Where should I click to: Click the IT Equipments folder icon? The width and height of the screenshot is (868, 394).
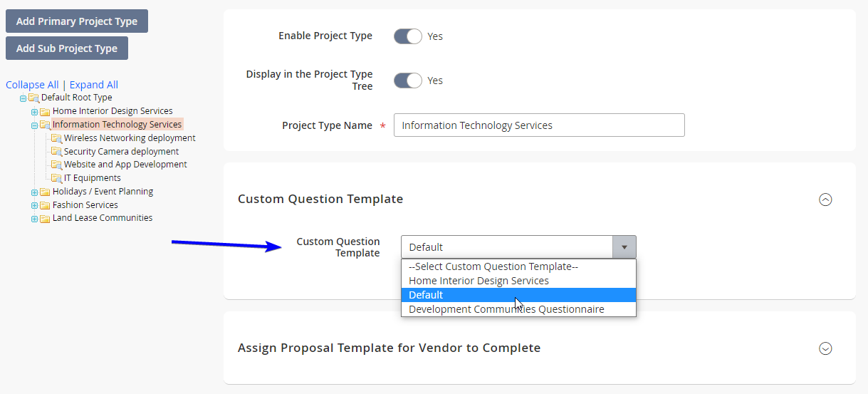tap(56, 178)
